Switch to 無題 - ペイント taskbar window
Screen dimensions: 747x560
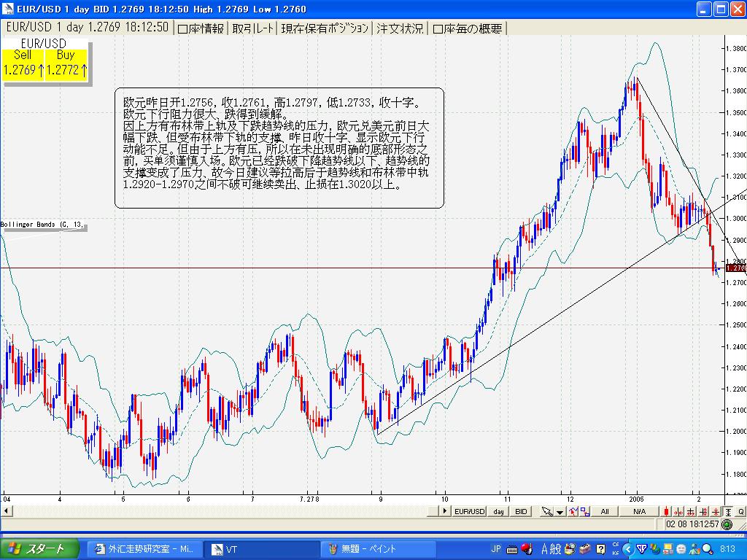(379, 549)
